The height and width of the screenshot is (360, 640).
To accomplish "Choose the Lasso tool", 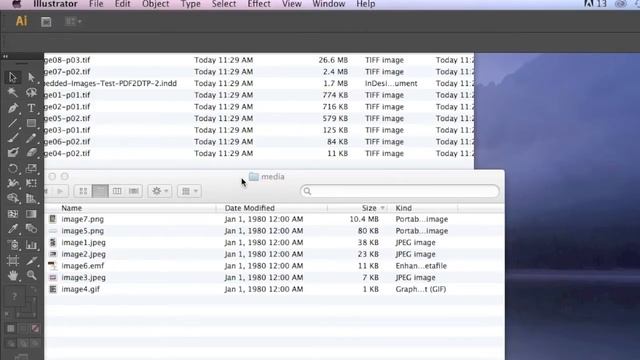I will click(31, 93).
